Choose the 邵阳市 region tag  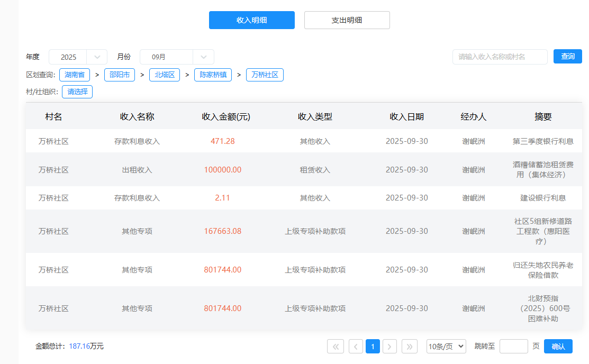pos(120,75)
